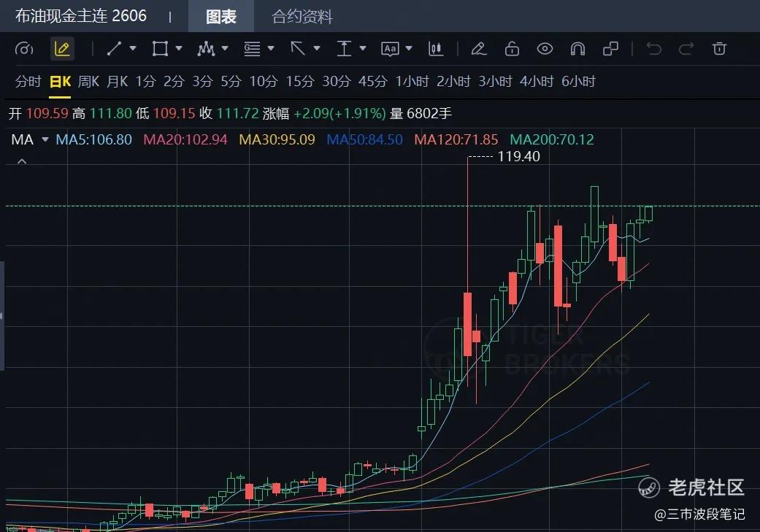Expand the measure tool dropdown arrow
This screenshot has height=532, width=760.
pyautogui.click(x=363, y=48)
